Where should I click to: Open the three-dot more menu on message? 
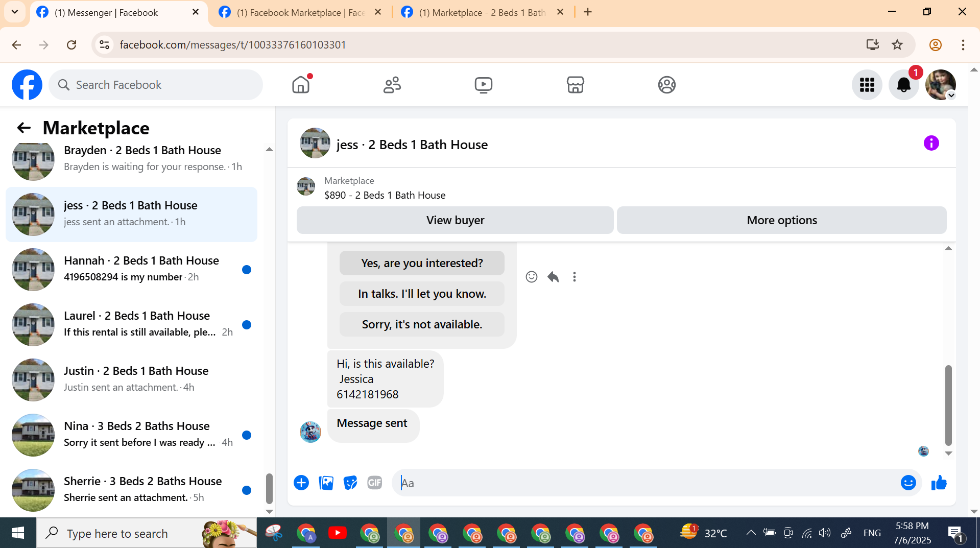[x=575, y=277]
